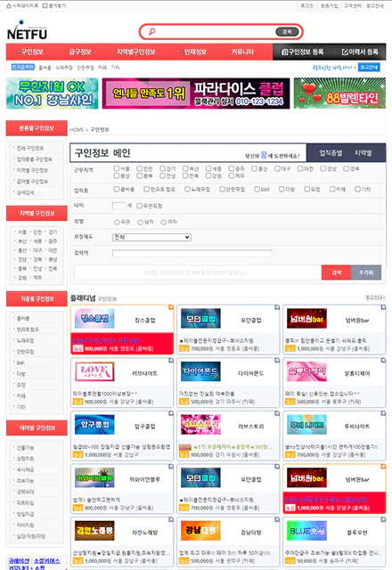
Task: Click the 파라다이스 클럽 banner
Action: pos(196,94)
